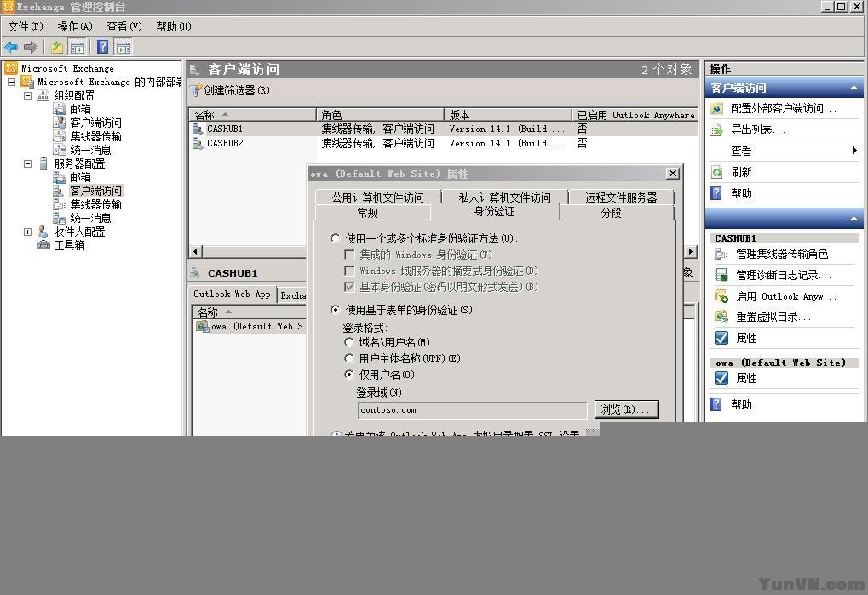This screenshot has width=868, height=595.
Task: Click 导出列表 action icon
Action: (x=717, y=130)
